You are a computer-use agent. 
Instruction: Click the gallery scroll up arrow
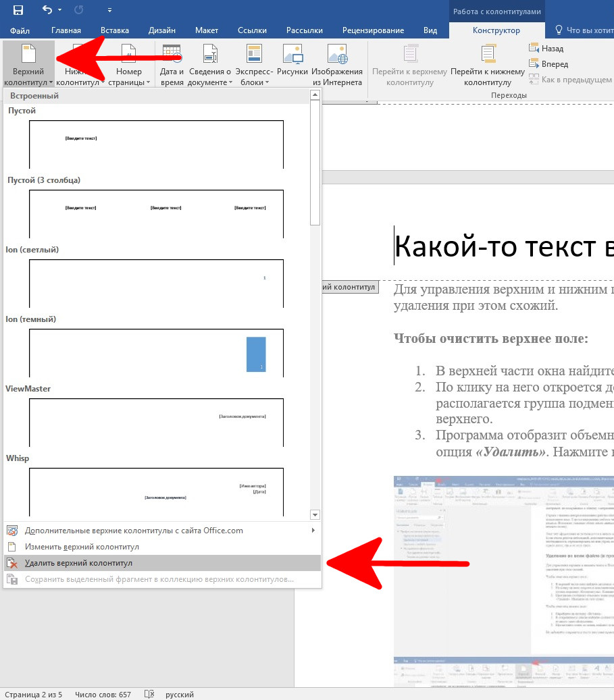(x=315, y=95)
